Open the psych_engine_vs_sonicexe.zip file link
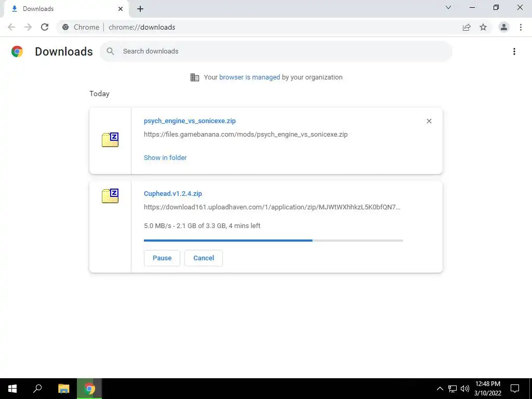 [190, 121]
